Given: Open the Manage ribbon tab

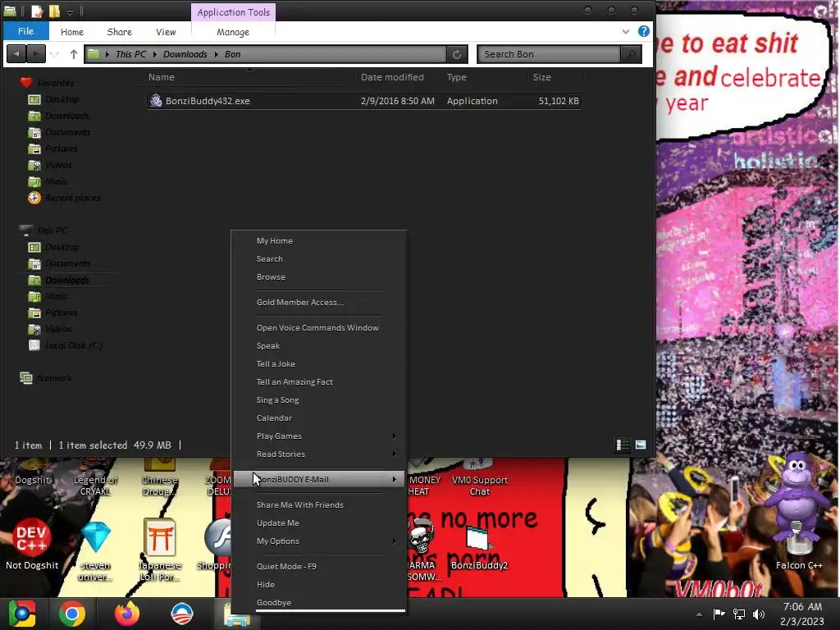Looking at the screenshot, I should click(x=233, y=32).
